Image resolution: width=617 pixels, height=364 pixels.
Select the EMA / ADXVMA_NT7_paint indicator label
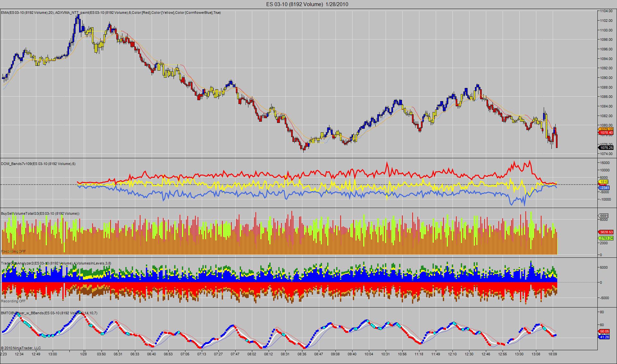pyautogui.click(x=111, y=13)
